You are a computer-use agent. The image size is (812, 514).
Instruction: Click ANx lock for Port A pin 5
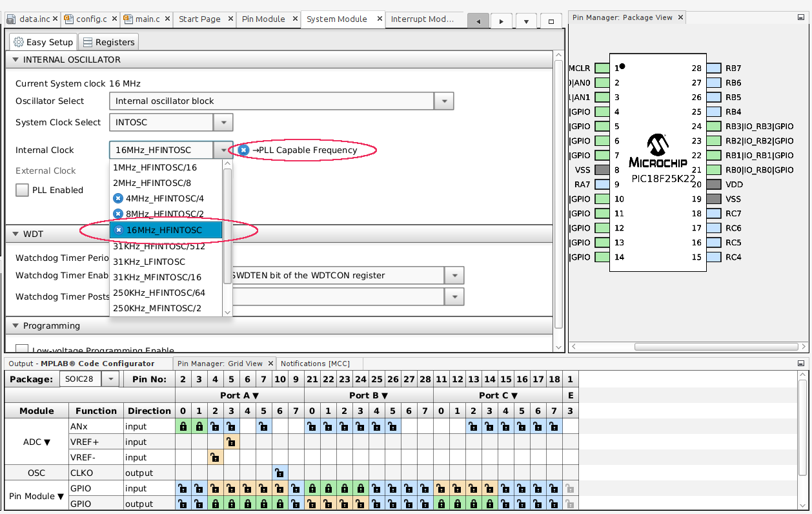pos(264,426)
